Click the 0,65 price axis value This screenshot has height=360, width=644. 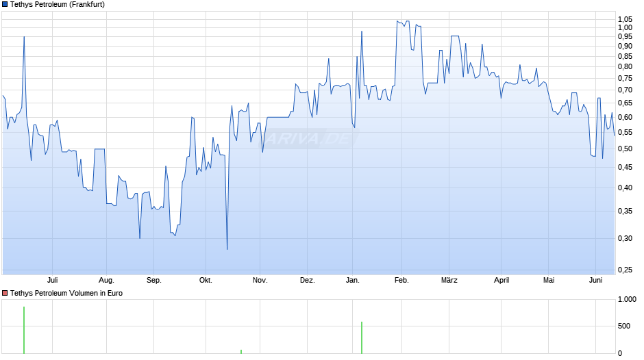point(625,103)
